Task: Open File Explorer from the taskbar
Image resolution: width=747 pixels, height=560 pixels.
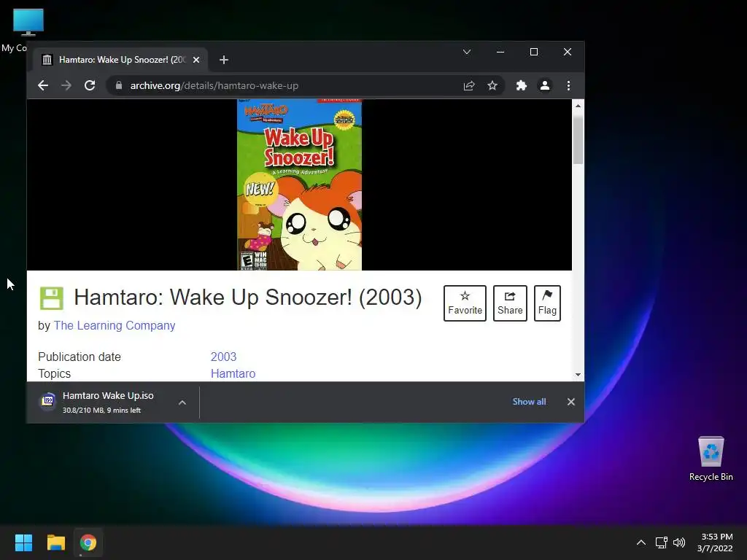Action: pos(55,542)
